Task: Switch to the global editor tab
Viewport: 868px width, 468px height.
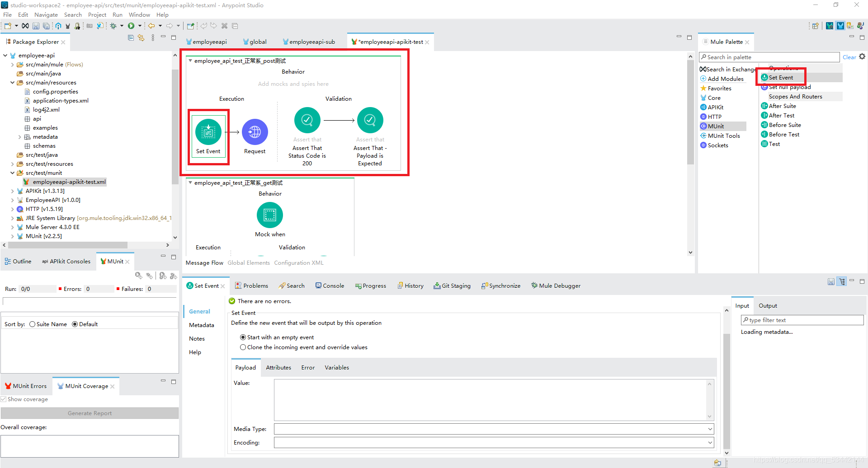Action: 255,42
